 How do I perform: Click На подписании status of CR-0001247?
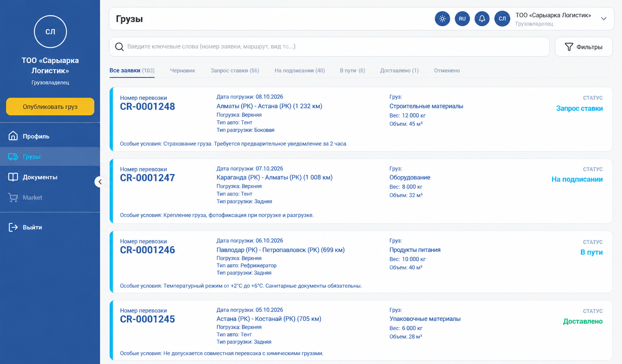577,179
